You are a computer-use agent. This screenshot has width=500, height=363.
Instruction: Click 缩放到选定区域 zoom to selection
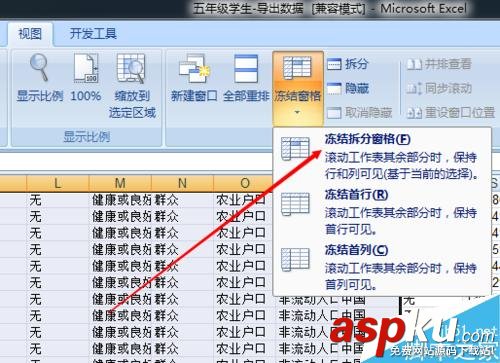click(x=132, y=86)
